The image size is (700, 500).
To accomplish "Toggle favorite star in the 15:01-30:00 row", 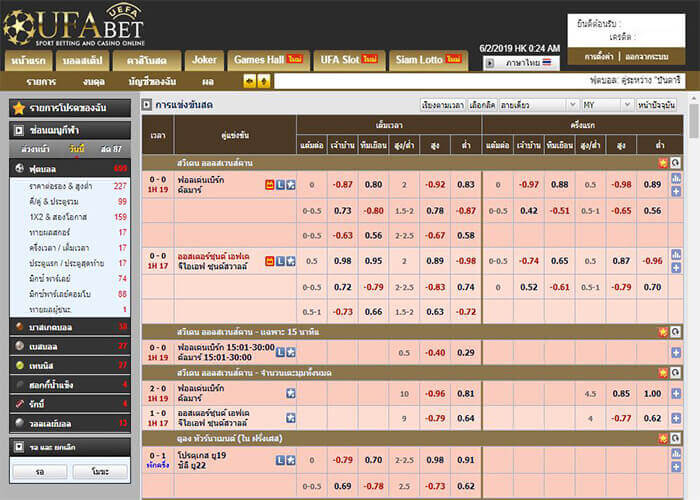I will pyautogui.click(x=291, y=353).
